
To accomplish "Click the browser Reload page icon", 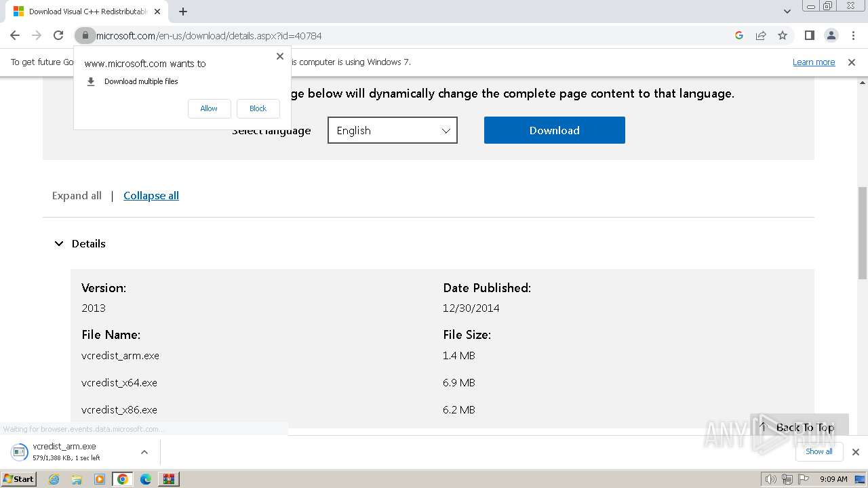I will 58,36.
